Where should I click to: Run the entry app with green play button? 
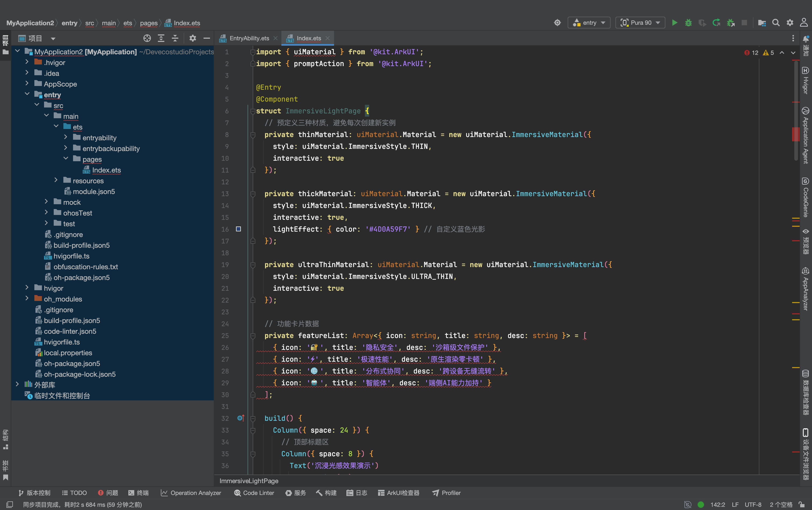pos(675,23)
